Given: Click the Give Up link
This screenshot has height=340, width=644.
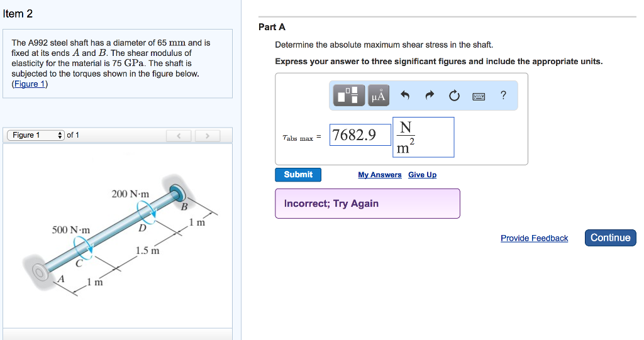Looking at the screenshot, I should [422, 175].
